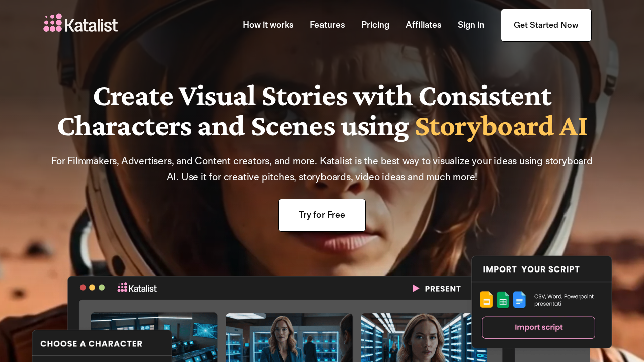Open the How it works page

268,25
